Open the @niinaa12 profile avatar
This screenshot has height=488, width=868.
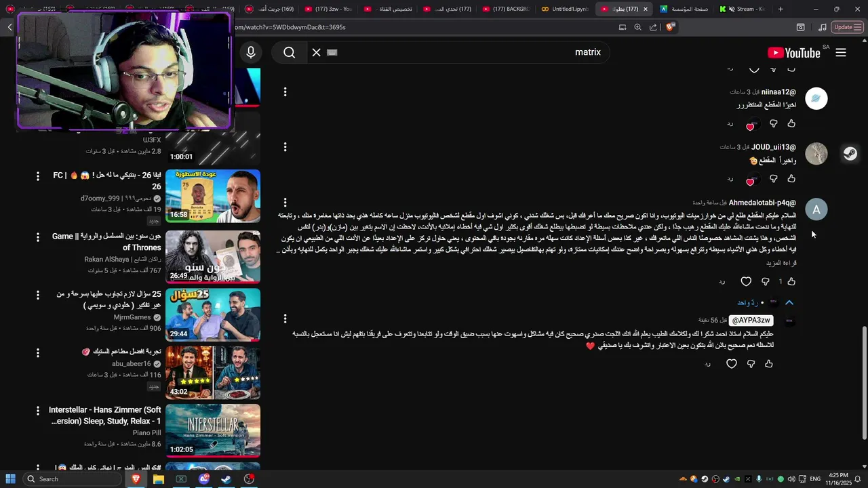click(816, 99)
